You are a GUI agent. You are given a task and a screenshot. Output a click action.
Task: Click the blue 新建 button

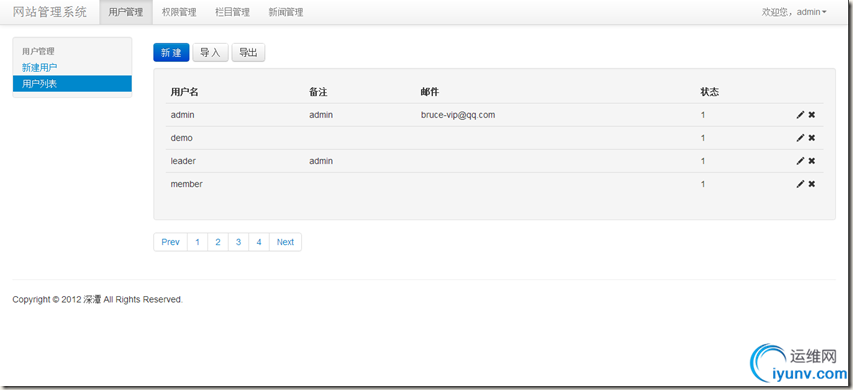coord(171,53)
